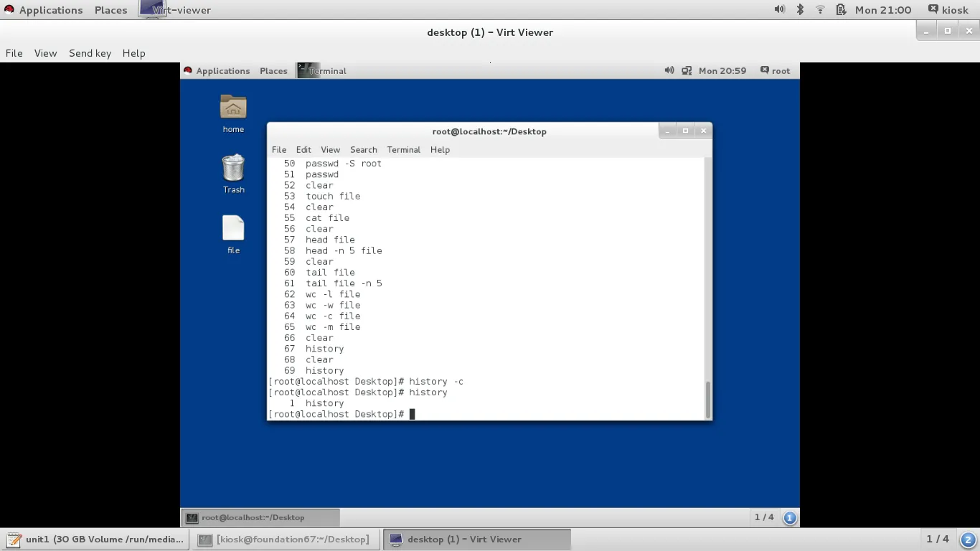Screen dimensions: 980x551
Task: Click history line 'passwd -S root'
Action: (x=344, y=164)
